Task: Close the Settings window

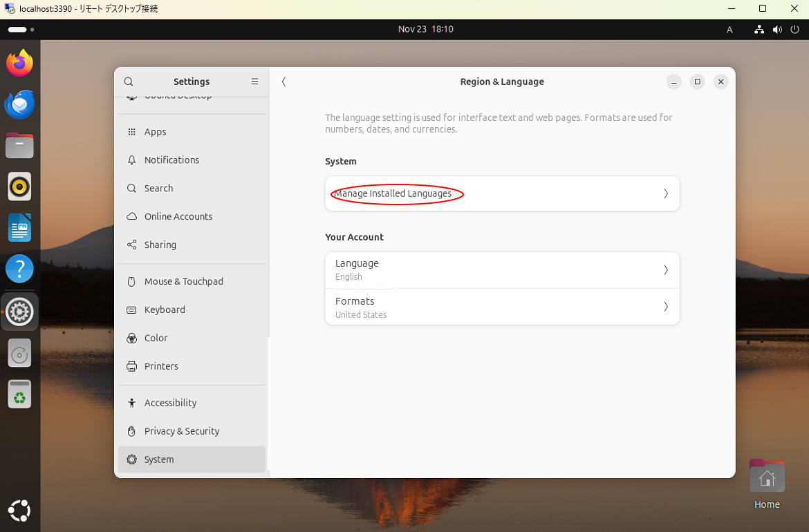Action: [x=720, y=82]
